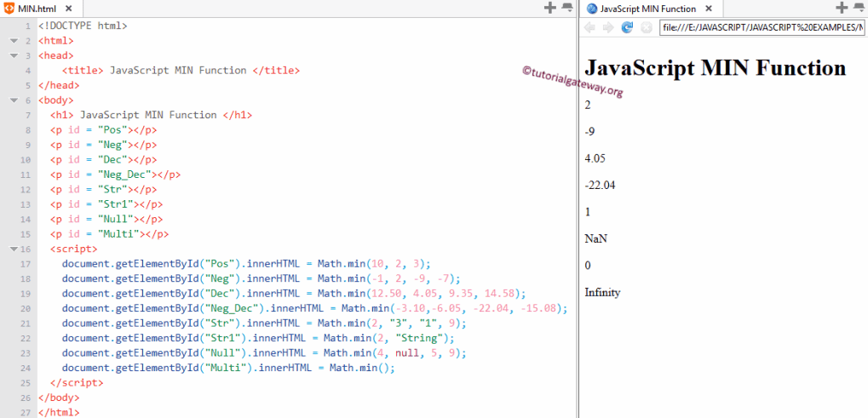
Task: Click output value 4.05 in preview
Action: point(595,158)
